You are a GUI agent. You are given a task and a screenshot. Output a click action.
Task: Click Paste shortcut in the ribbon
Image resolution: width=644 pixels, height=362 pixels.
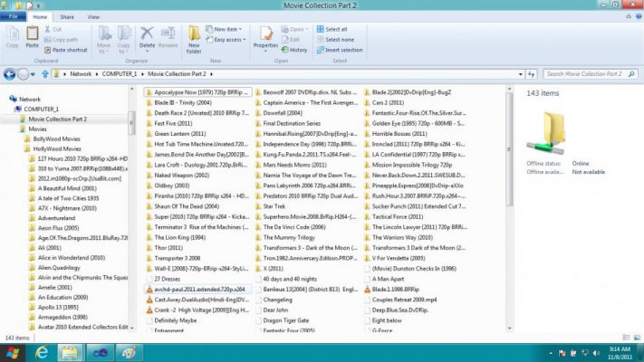[66, 50]
